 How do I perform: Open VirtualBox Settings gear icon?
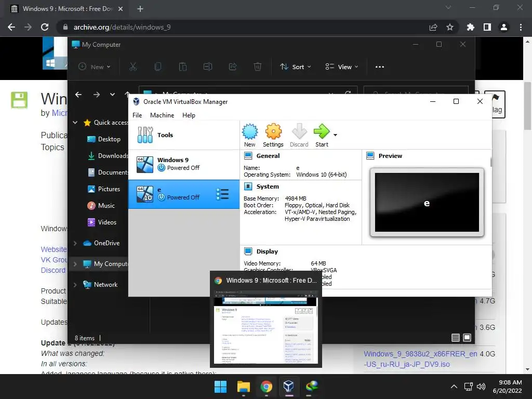coord(273,135)
